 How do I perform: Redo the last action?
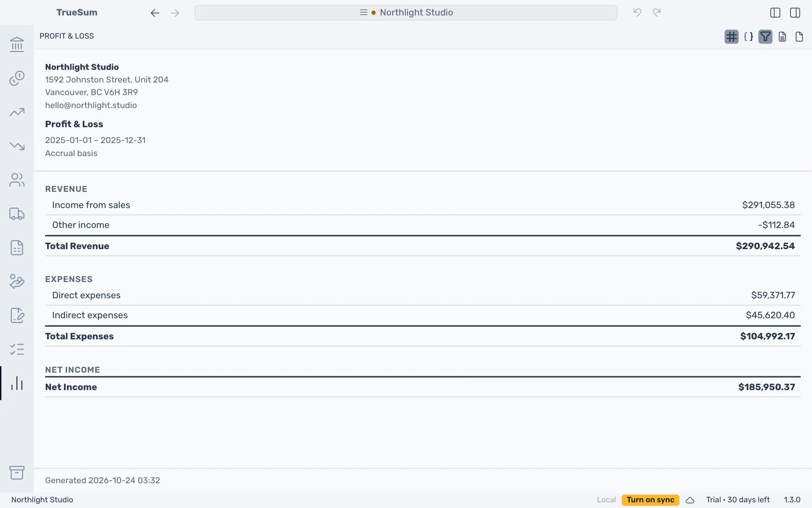click(657, 13)
